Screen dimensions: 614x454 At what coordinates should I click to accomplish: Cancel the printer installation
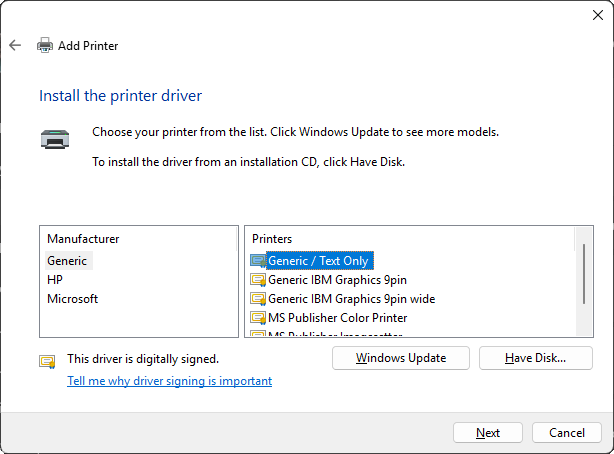[567, 432]
